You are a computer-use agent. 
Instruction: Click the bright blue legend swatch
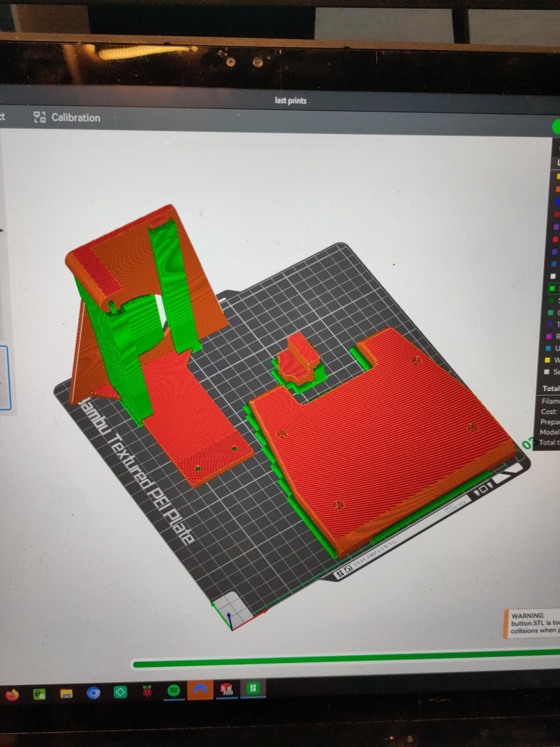coord(557,202)
